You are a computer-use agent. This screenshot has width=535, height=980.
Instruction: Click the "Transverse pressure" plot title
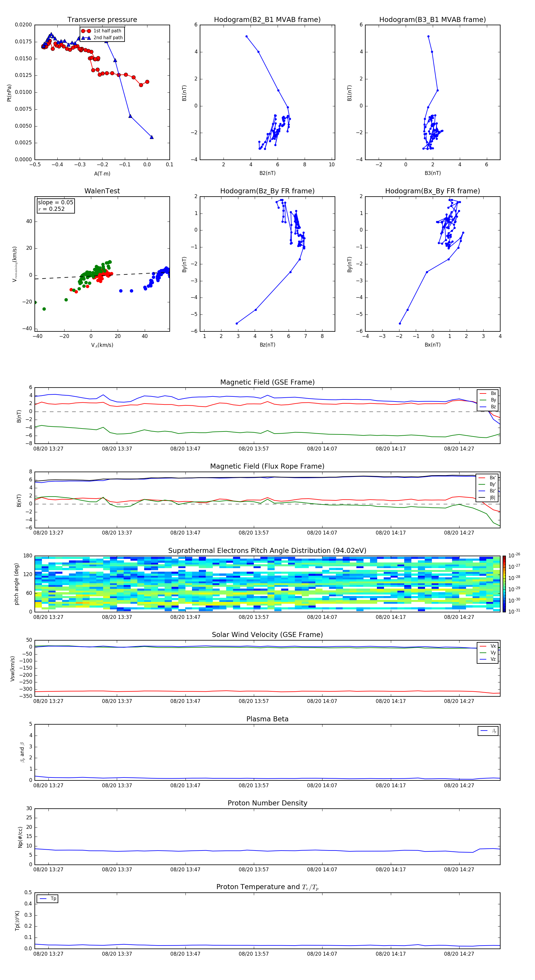coord(102,20)
